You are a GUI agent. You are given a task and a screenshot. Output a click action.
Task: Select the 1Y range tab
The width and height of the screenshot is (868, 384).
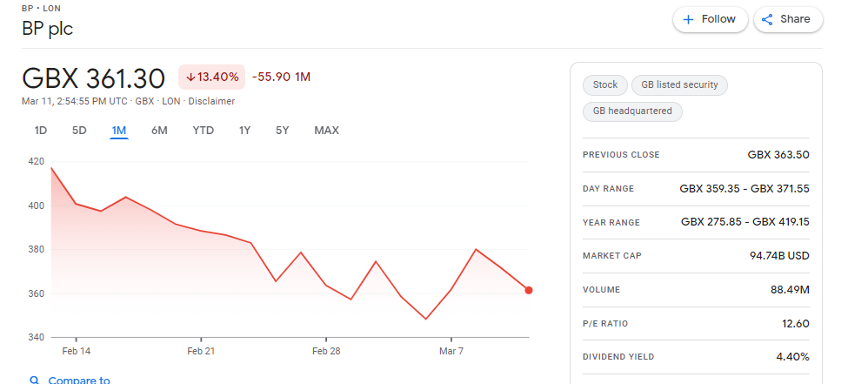point(244,131)
